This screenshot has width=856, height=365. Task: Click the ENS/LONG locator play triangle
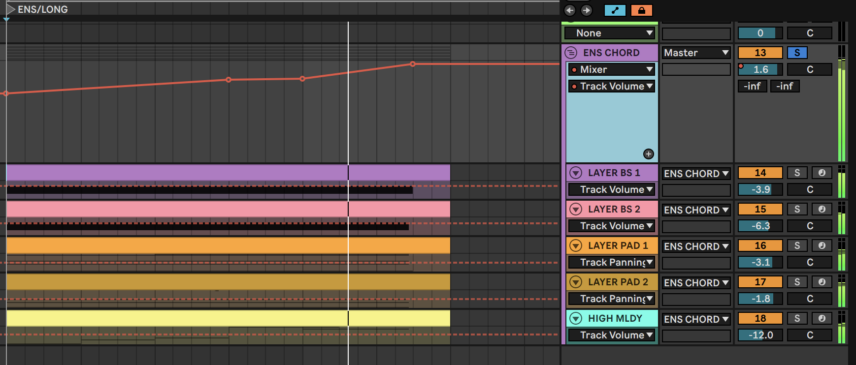pos(10,9)
